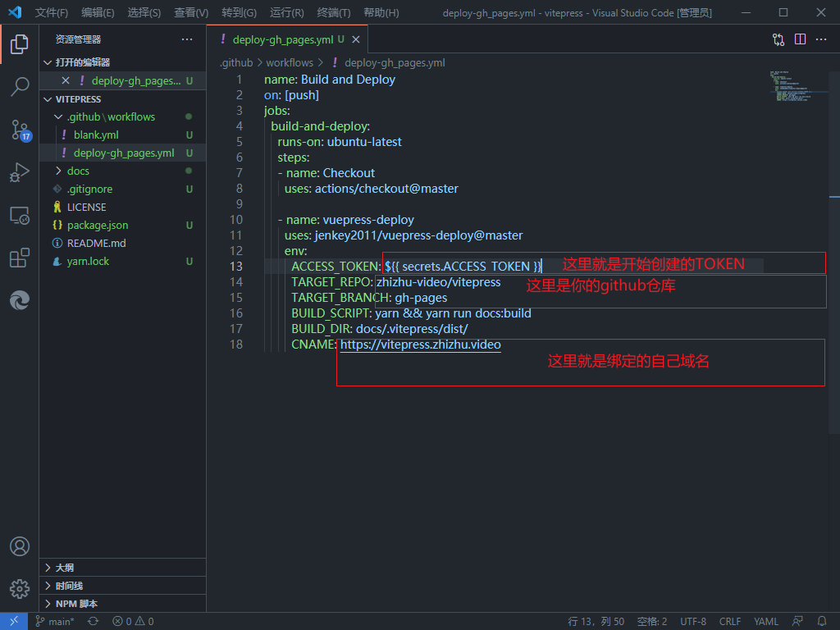Open the 编辑(E) menu

98,12
